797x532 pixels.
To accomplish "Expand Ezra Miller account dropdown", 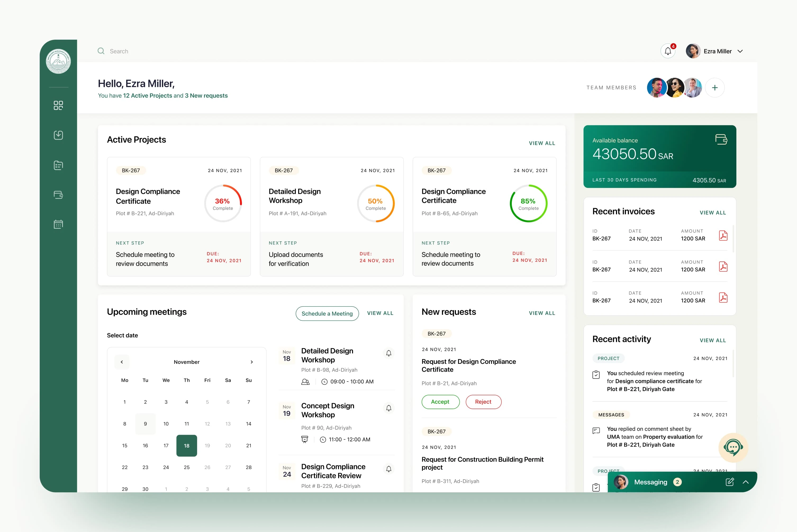I will (740, 51).
